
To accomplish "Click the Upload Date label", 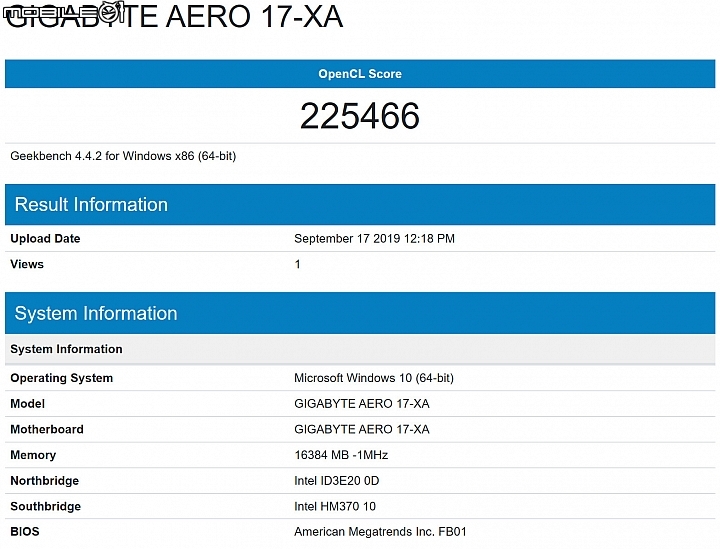I will click(x=45, y=239).
